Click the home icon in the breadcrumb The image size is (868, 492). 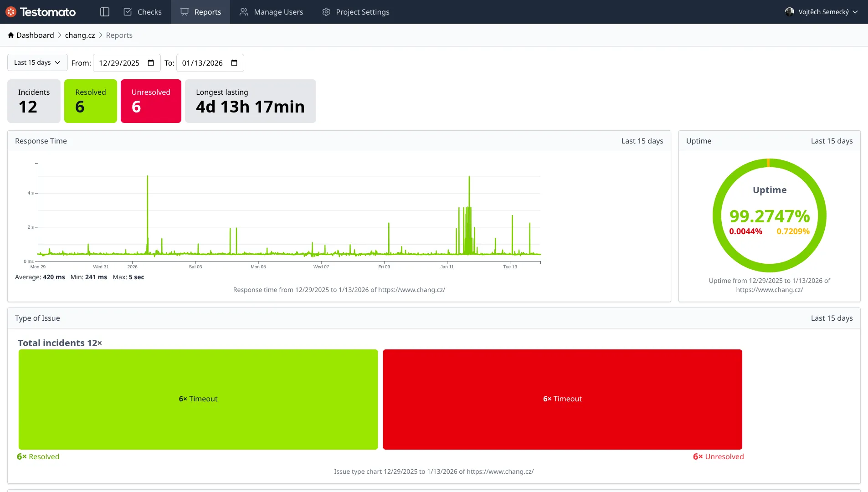[10, 35]
